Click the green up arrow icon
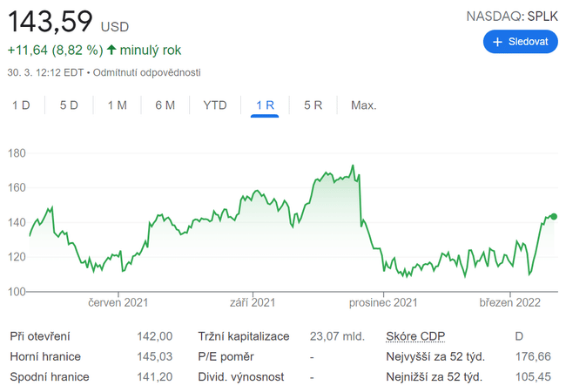The width and height of the screenshot is (566, 392). coord(111,50)
